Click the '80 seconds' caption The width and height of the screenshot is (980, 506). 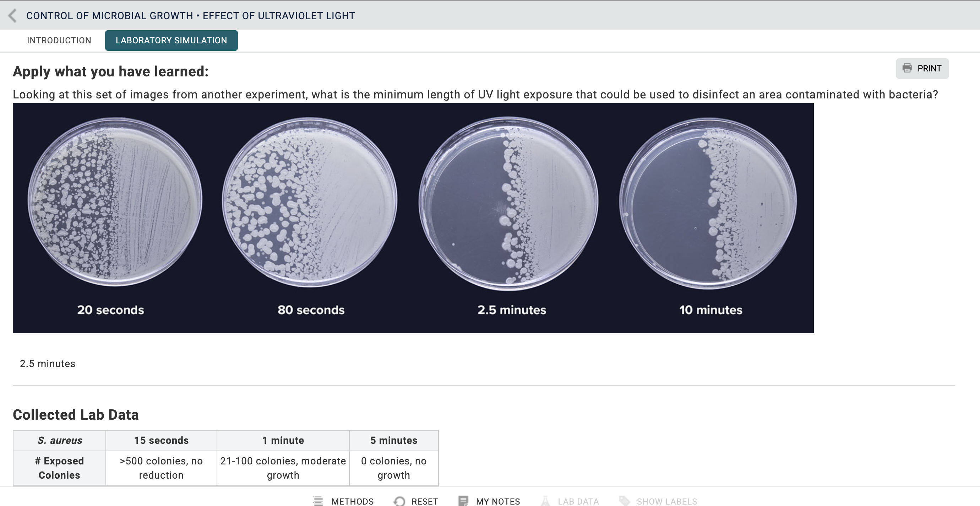(x=311, y=310)
